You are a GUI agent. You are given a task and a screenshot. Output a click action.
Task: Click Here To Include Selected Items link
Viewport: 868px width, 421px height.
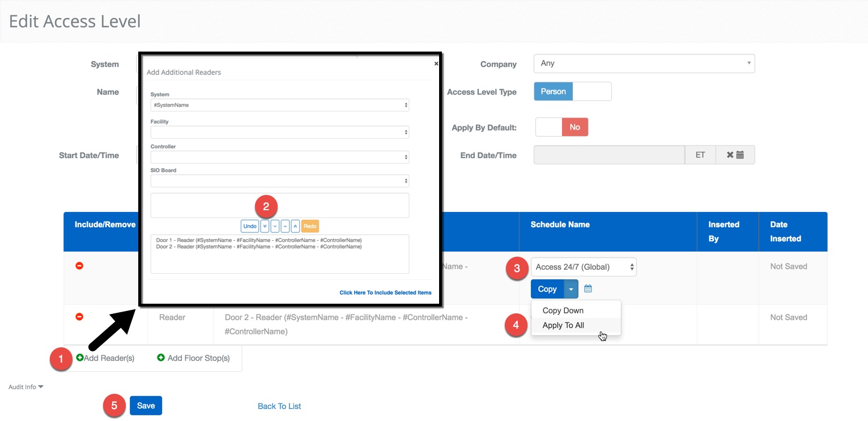[385, 293]
